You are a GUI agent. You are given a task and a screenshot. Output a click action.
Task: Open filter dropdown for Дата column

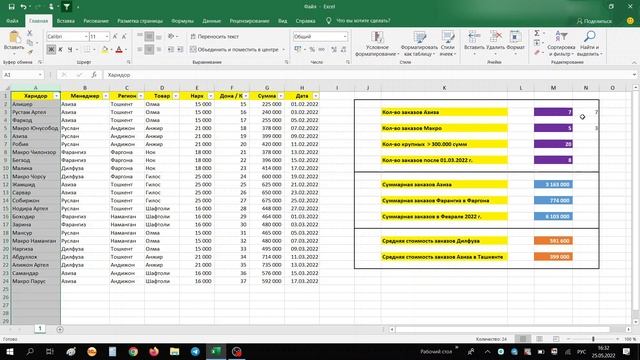[x=316, y=96]
